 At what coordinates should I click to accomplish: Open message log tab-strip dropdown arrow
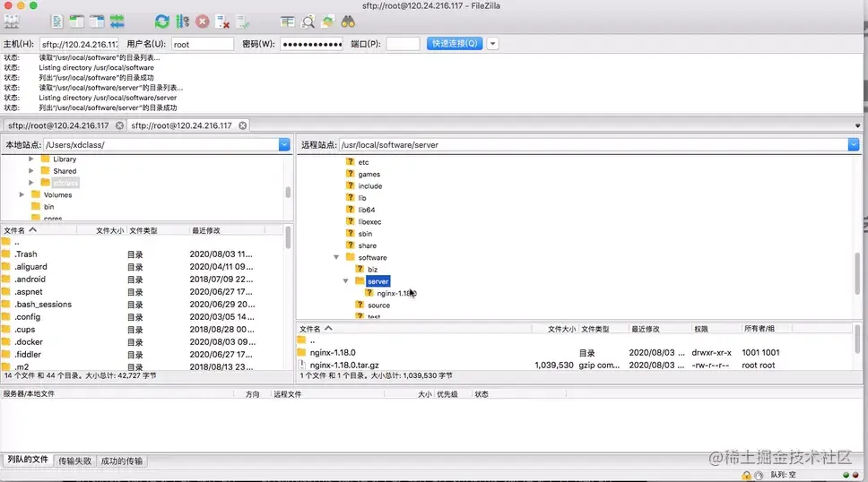(x=857, y=125)
